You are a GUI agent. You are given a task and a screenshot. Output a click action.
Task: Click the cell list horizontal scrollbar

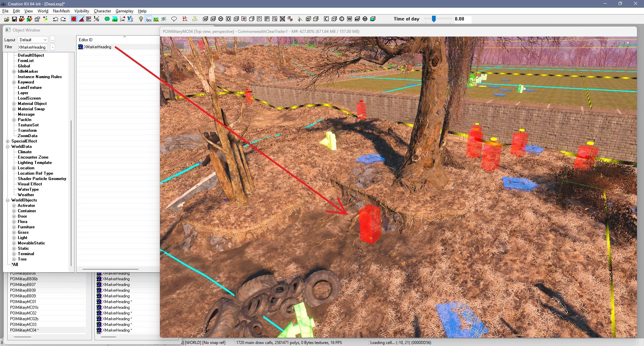(x=23, y=337)
